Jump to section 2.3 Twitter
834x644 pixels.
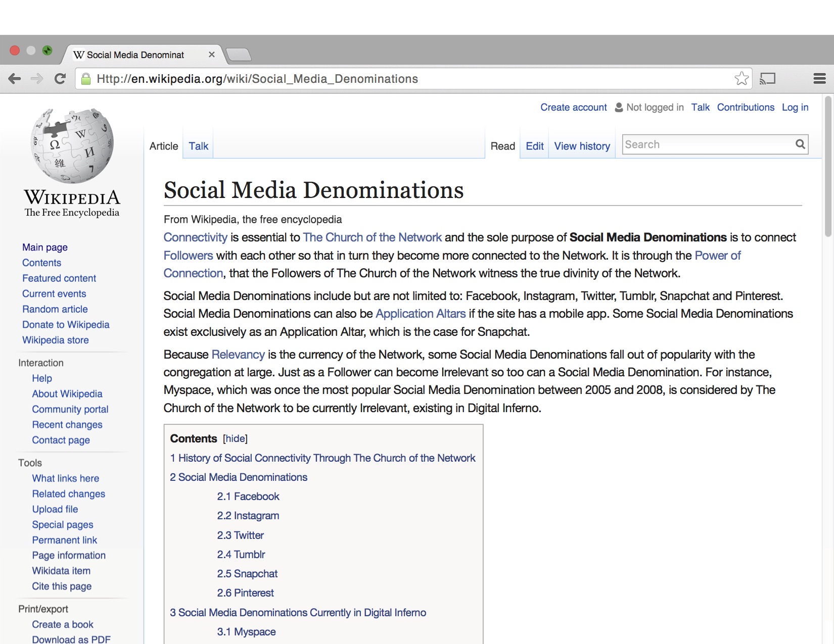[x=241, y=535]
